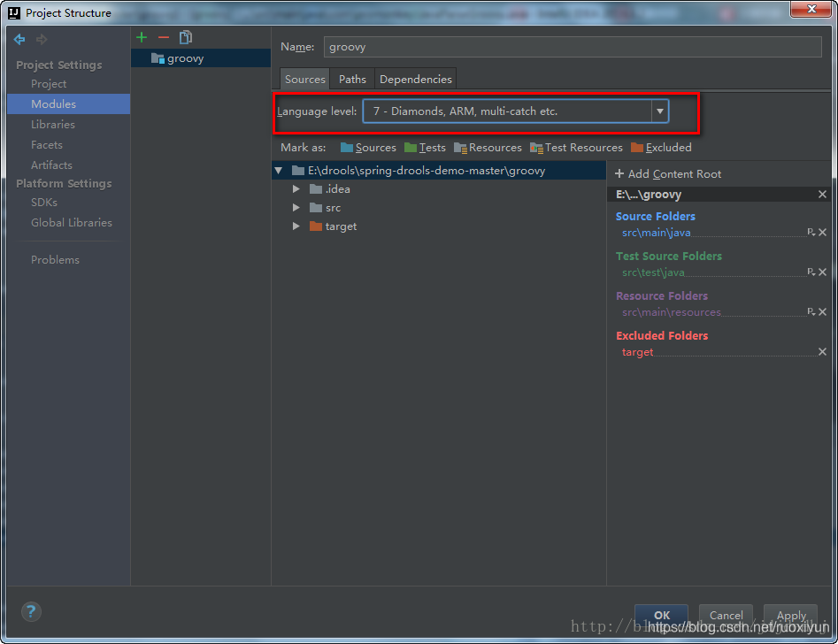
Task: Switch to the Sources tab
Action: [304, 79]
